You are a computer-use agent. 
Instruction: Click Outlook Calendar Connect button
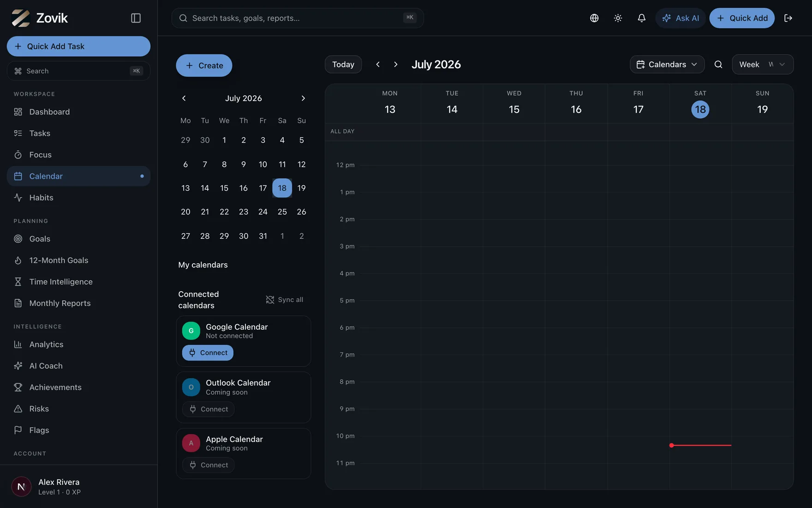[208, 409]
